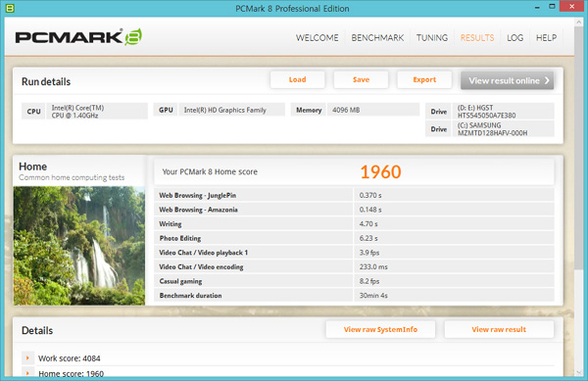Open View raw result
The image size is (588, 381).
tap(499, 329)
